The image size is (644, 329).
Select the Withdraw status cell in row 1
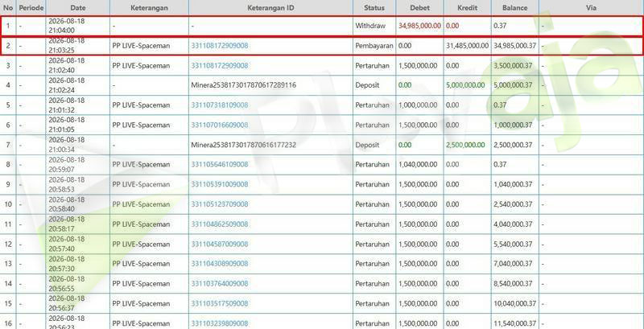370,26
